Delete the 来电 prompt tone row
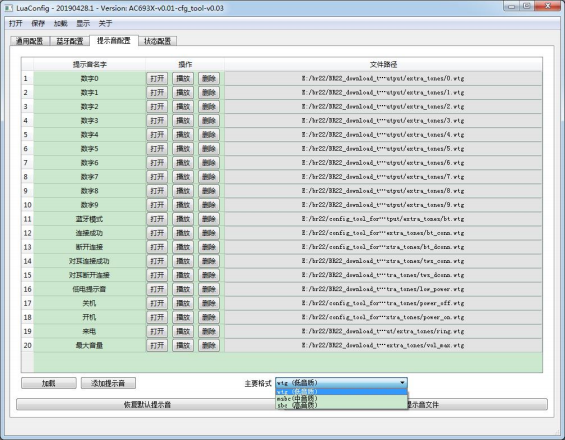The height and width of the screenshot is (440, 565). (209, 332)
